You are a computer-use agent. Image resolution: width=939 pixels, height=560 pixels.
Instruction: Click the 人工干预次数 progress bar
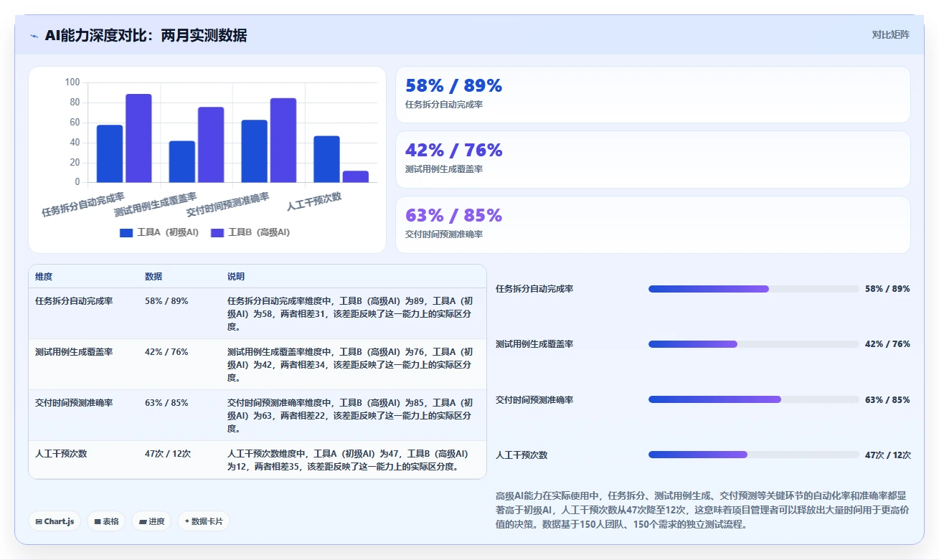(753, 455)
